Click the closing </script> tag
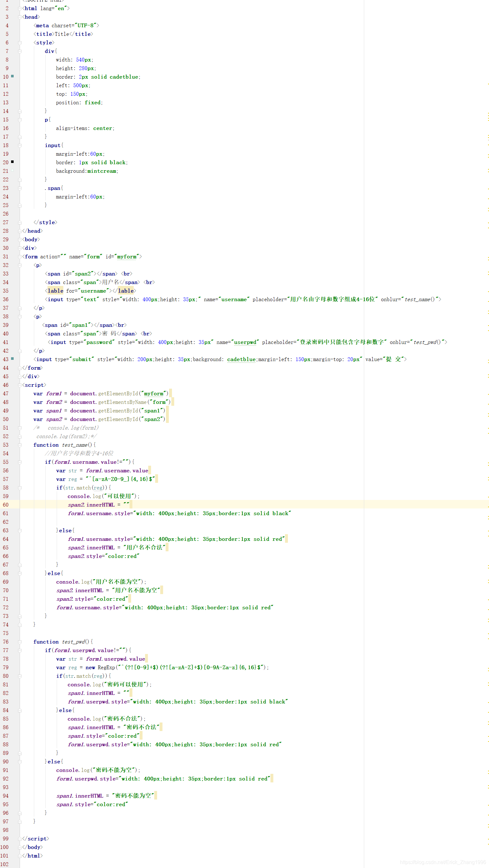Image resolution: width=489 pixels, height=868 pixels. tap(35, 838)
